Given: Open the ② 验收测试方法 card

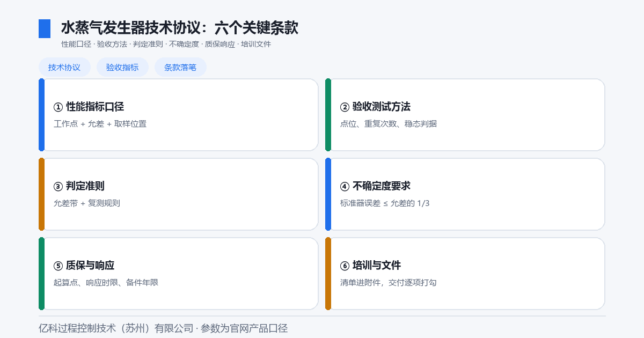Looking at the screenshot, I should (x=465, y=115).
